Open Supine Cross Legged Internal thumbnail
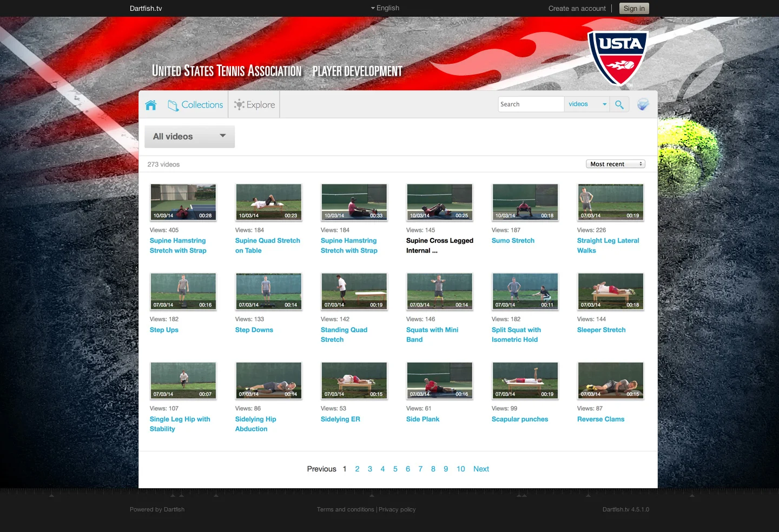779x532 pixels. [x=440, y=202]
